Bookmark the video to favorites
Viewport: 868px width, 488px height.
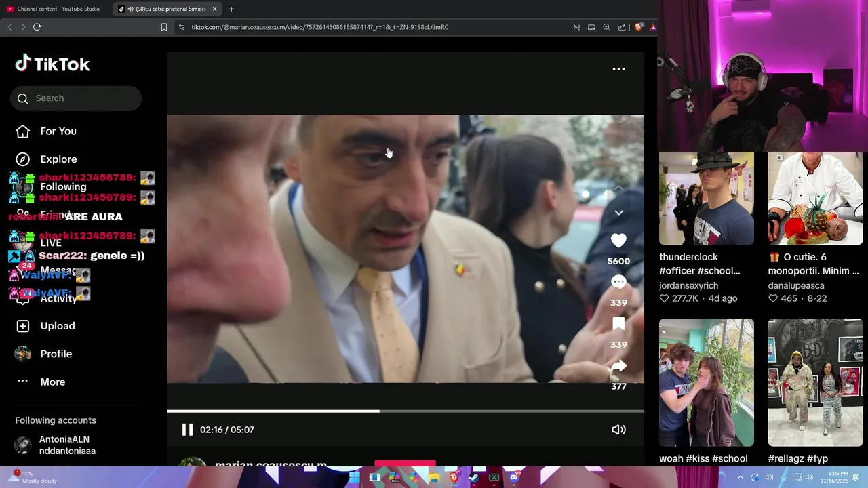tap(618, 324)
